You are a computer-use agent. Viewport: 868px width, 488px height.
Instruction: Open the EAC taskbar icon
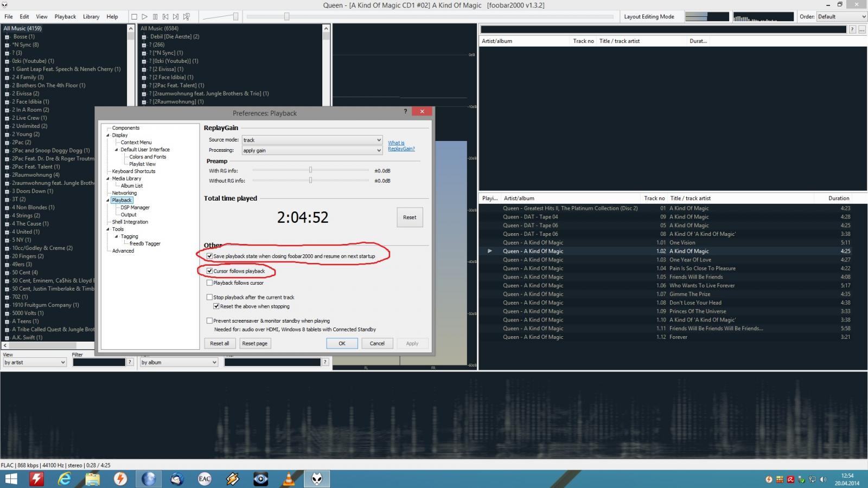205,479
